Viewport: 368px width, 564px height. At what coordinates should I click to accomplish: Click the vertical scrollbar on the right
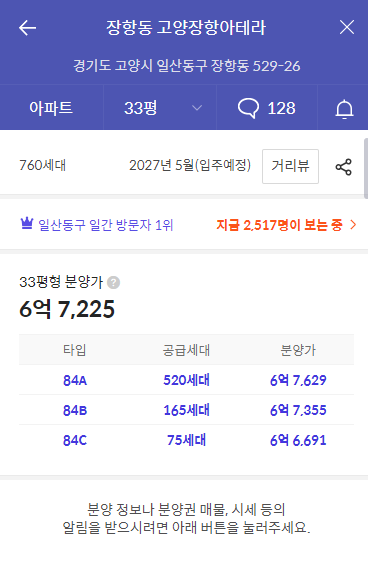coord(366,168)
